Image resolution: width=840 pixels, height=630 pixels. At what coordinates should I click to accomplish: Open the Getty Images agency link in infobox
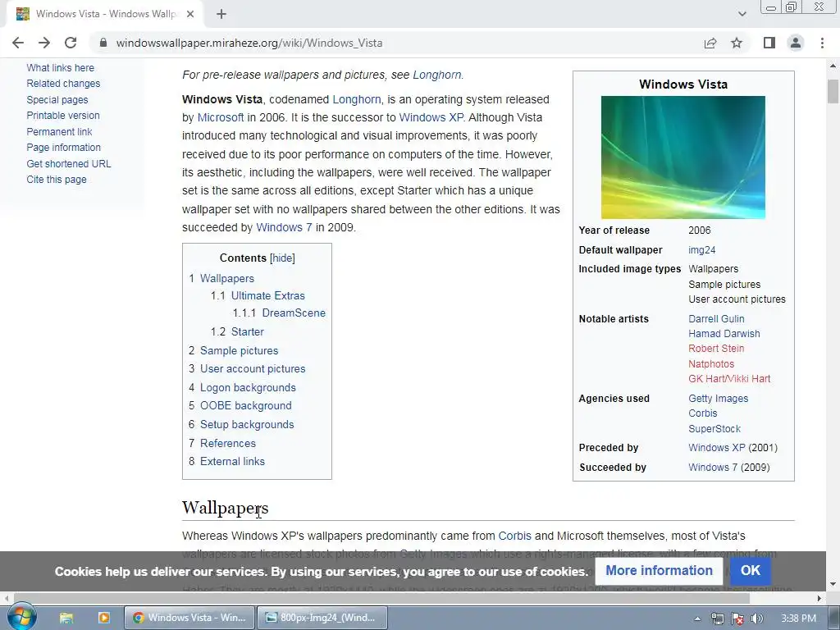718,398
